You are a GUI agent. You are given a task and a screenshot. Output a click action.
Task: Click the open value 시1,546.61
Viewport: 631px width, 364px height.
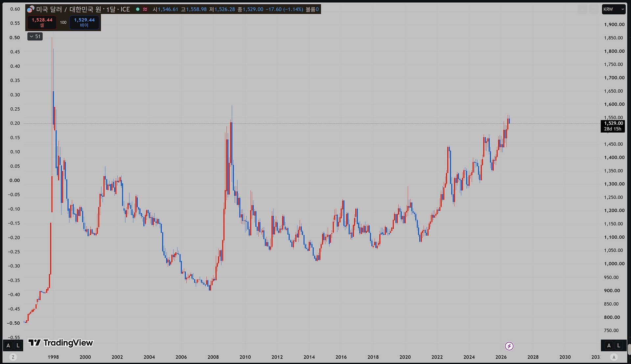click(x=165, y=9)
